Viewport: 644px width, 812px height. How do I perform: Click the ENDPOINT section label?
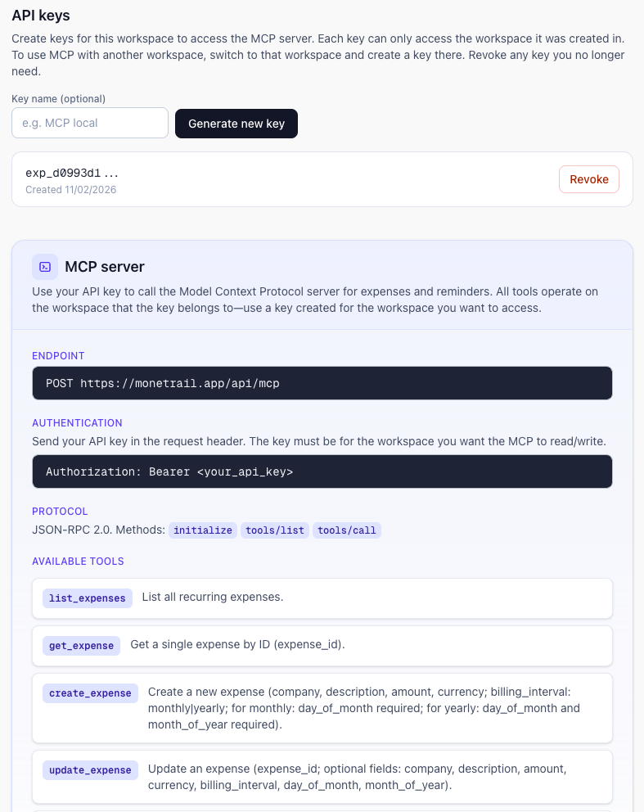coord(58,356)
